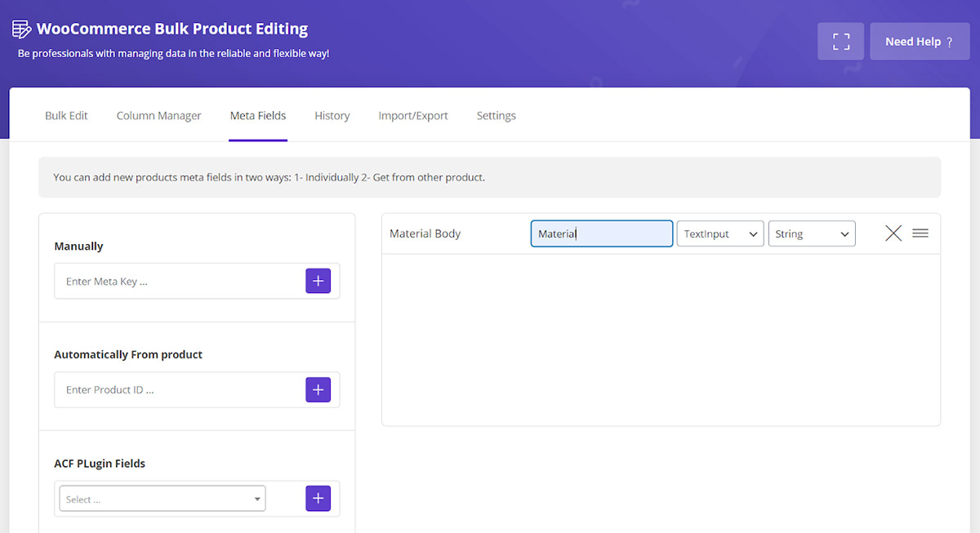Screen dimensions: 980x533
Task: Expand the TextInput field type dropdown
Action: point(719,233)
